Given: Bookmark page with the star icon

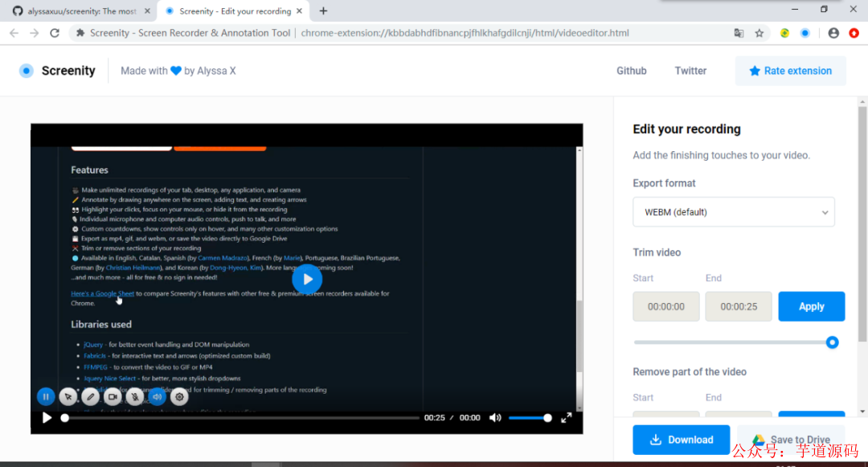Looking at the screenshot, I should point(759,33).
